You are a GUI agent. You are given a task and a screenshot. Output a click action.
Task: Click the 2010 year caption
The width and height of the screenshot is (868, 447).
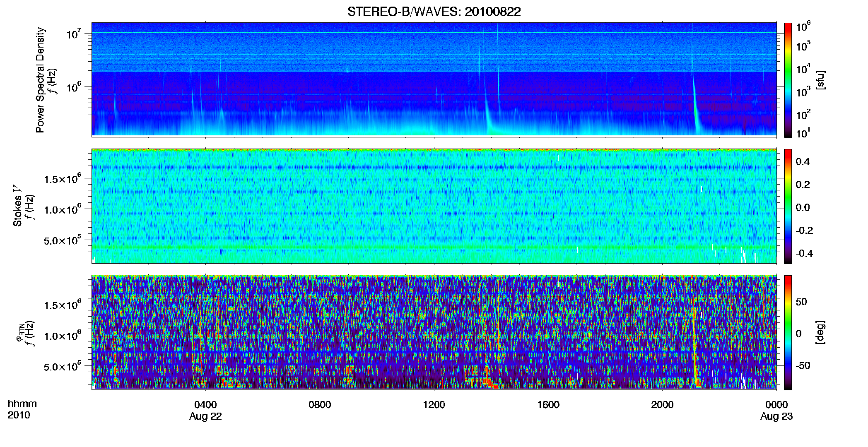(19, 415)
